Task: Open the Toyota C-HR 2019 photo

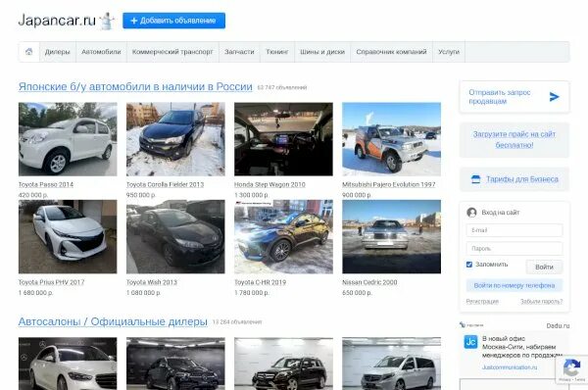Action: point(283,236)
